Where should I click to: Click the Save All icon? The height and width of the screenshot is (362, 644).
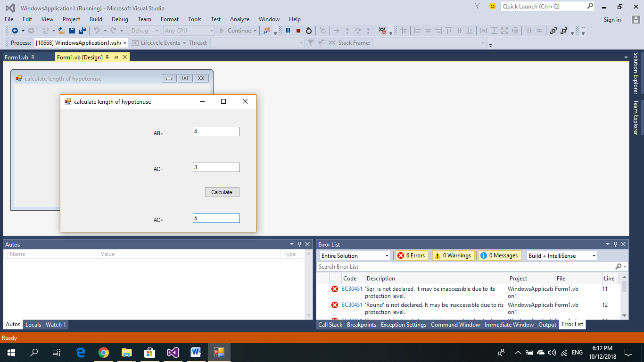[82, 31]
